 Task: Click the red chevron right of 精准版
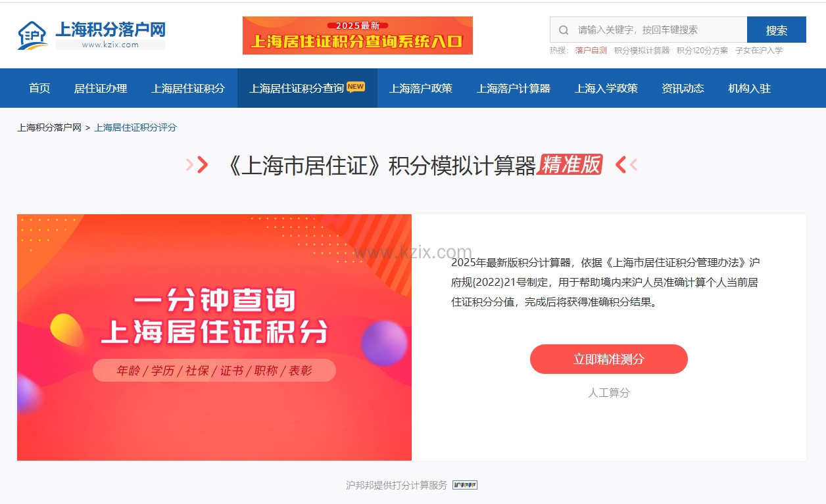coord(626,165)
